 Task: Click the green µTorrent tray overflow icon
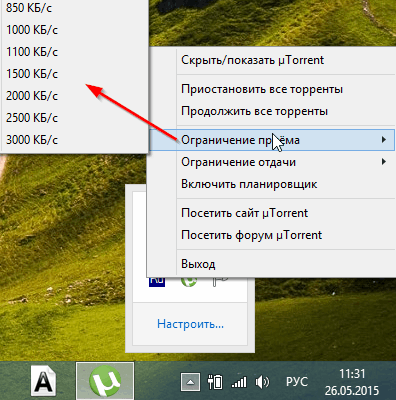pyautogui.click(x=189, y=281)
